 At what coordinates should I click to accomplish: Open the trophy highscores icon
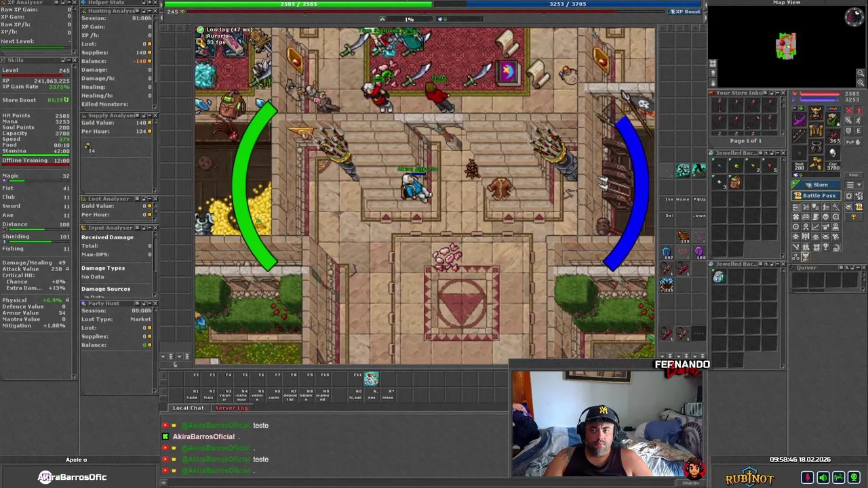point(854,217)
